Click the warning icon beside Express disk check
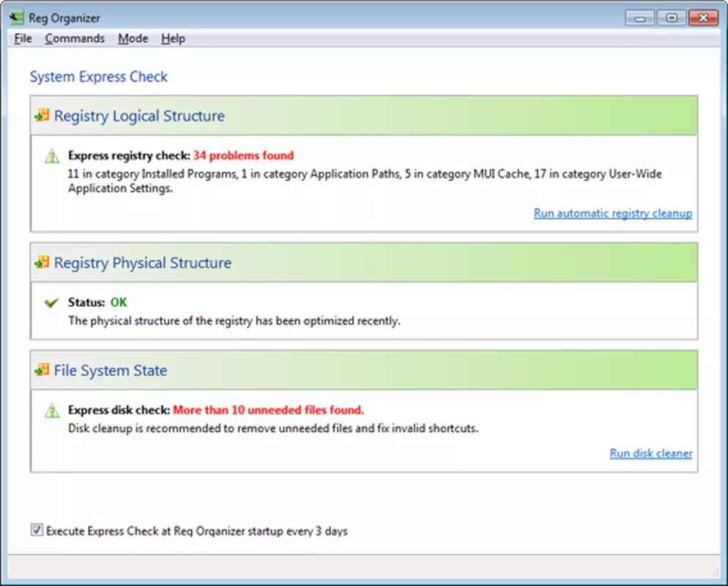The width and height of the screenshot is (728, 586). click(x=52, y=410)
